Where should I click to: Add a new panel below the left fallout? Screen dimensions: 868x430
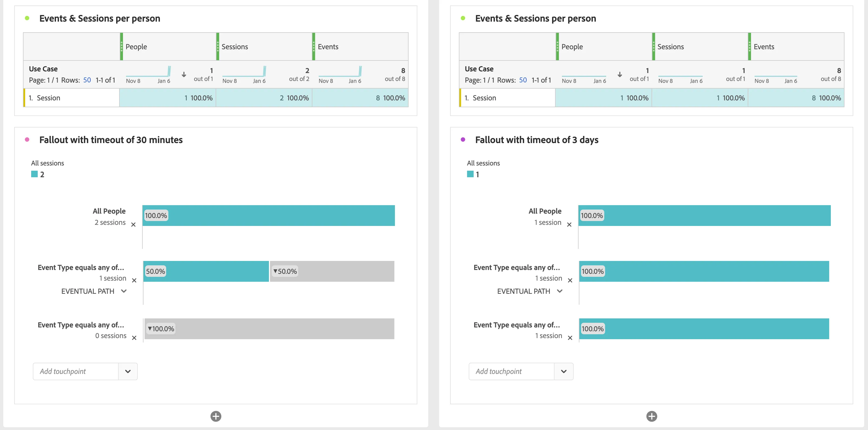[x=216, y=416]
